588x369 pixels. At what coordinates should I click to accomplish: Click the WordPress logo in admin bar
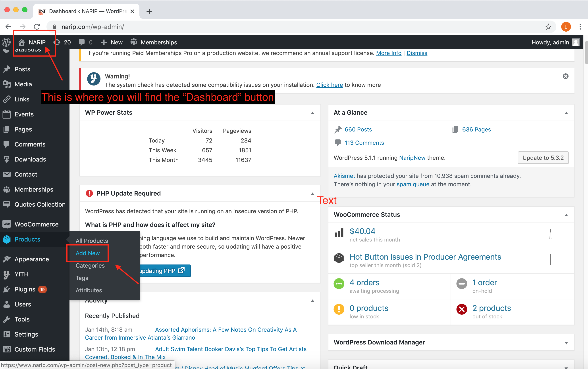coord(6,42)
